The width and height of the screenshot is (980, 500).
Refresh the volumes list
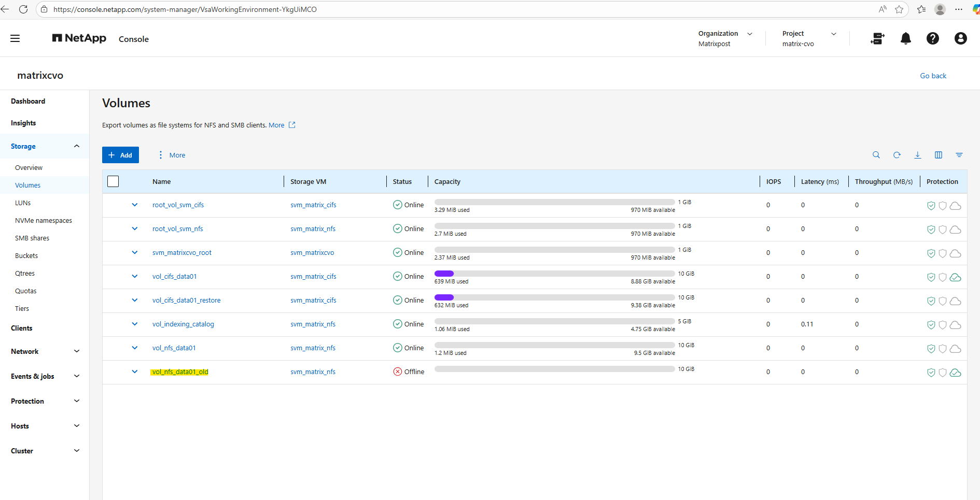point(897,155)
